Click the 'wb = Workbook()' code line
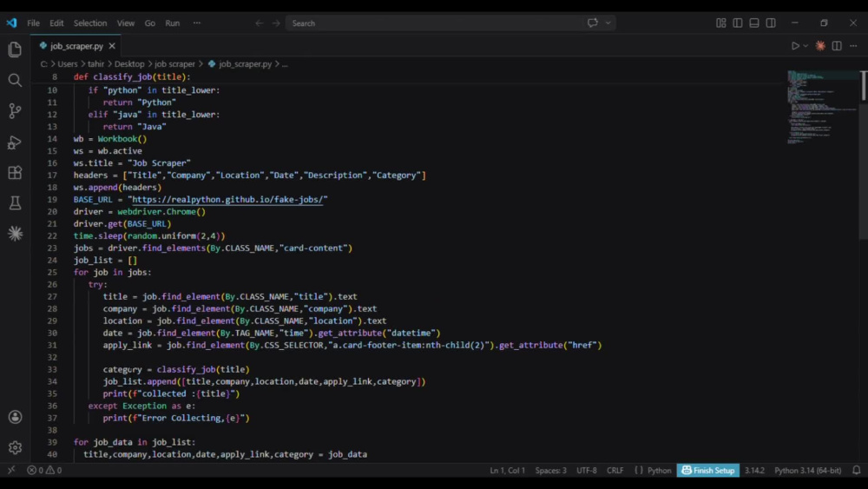The width and height of the screenshot is (868, 489). [x=110, y=139]
